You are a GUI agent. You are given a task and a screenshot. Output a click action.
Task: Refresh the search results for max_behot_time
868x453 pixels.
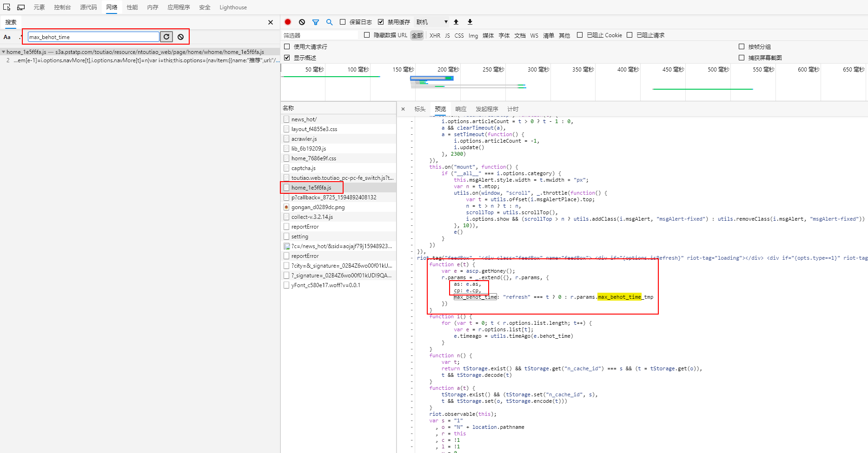click(x=166, y=37)
